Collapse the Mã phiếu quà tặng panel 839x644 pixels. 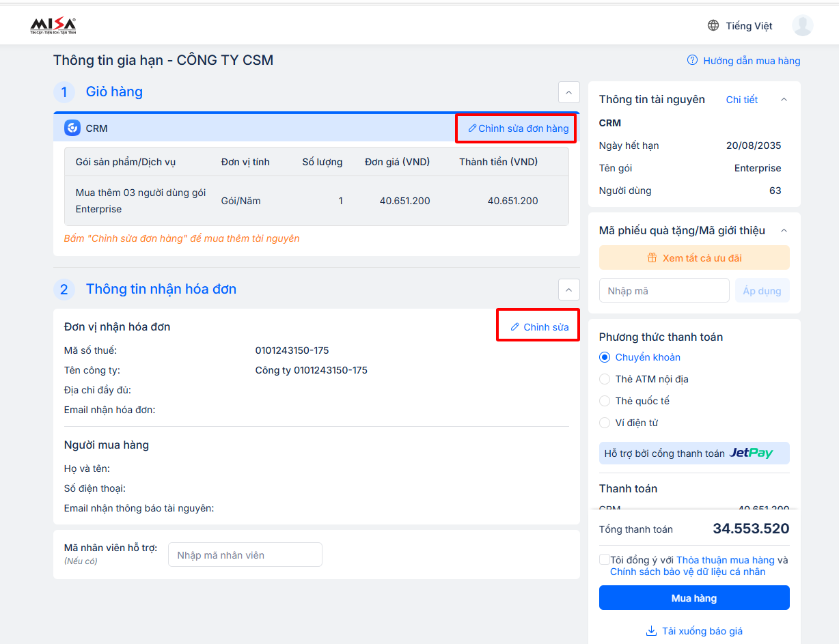click(784, 231)
